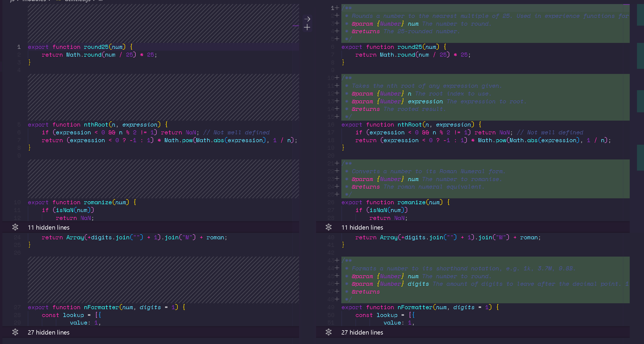Click the plus marker beside added line 43
644x344 pixels.
point(337,260)
